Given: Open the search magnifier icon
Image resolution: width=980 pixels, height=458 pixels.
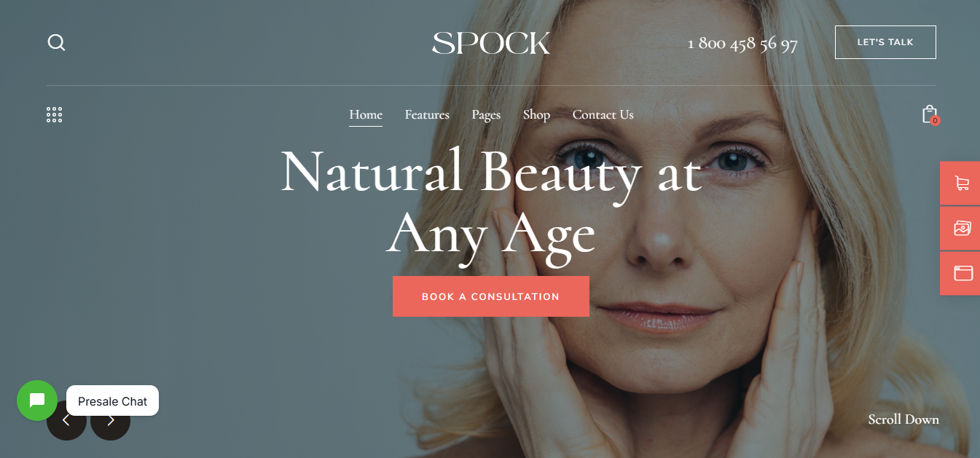Looking at the screenshot, I should click(x=56, y=42).
